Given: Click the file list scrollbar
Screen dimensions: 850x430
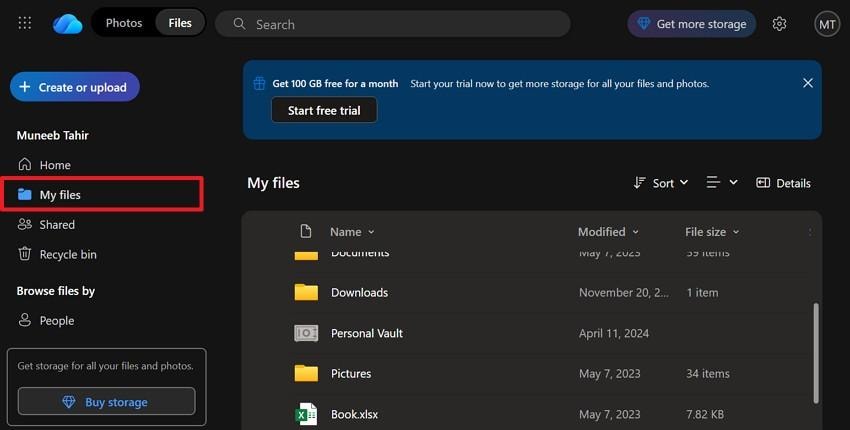Looking at the screenshot, I should [x=816, y=352].
